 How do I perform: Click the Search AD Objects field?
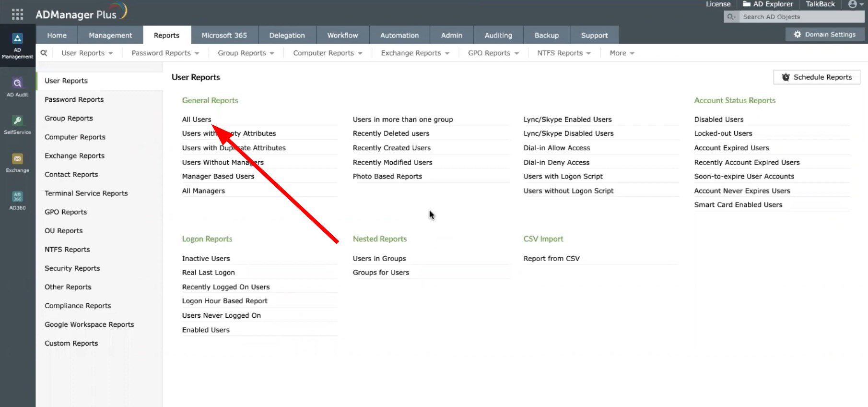(x=801, y=17)
